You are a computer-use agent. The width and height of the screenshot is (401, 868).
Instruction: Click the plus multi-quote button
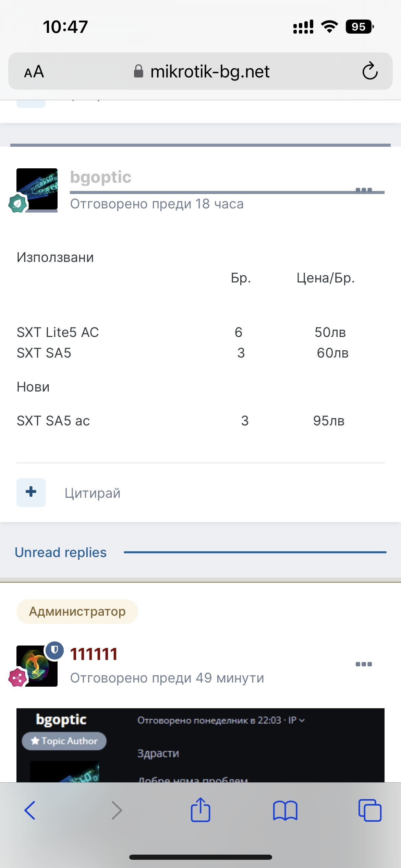click(x=31, y=492)
